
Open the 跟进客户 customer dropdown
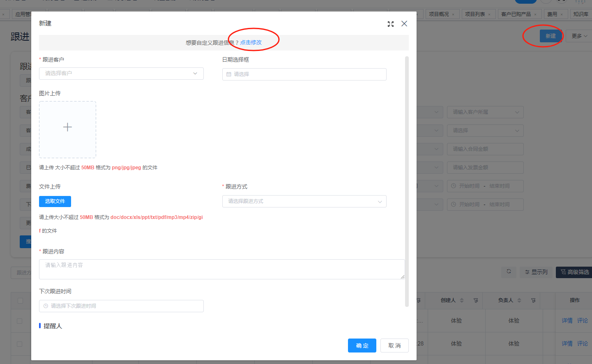coord(121,74)
